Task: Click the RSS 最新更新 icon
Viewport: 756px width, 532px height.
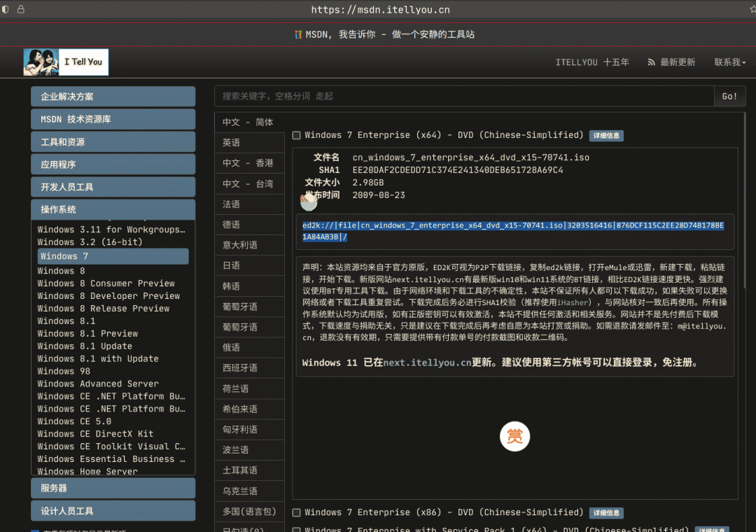Action: (x=652, y=62)
